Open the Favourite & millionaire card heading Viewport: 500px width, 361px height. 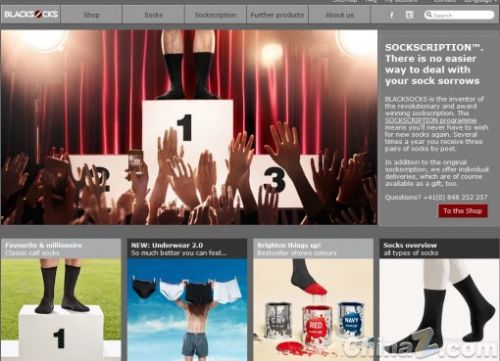(x=43, y=245)
